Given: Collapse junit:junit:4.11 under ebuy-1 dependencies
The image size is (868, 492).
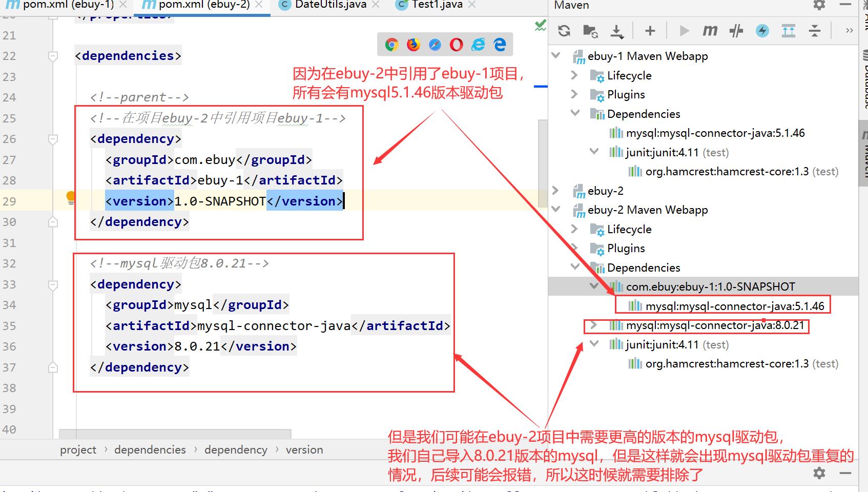Looking at the screenshot, I should click(594, 152).
